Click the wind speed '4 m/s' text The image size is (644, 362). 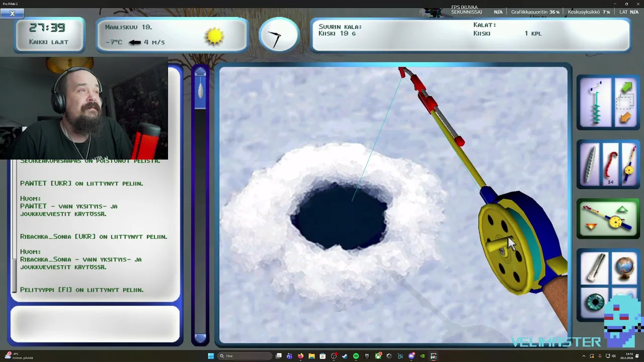154,42
